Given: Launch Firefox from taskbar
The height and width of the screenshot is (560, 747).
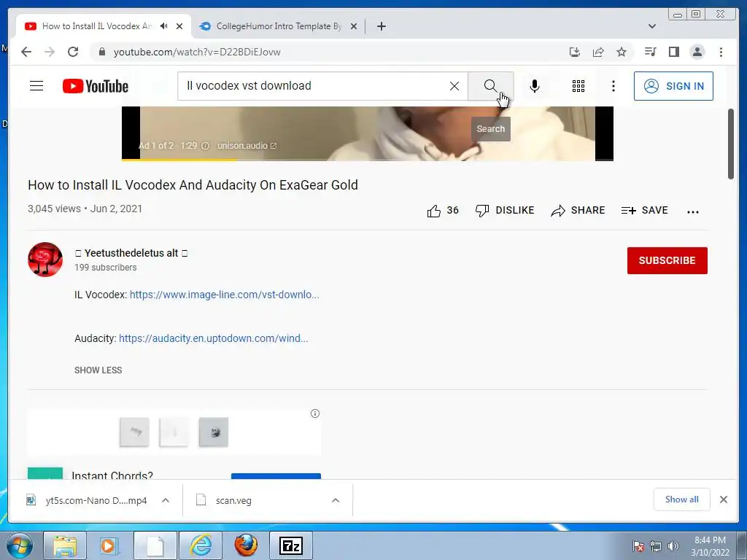Looking at the screenshot, I should click(x=246, y=545).
